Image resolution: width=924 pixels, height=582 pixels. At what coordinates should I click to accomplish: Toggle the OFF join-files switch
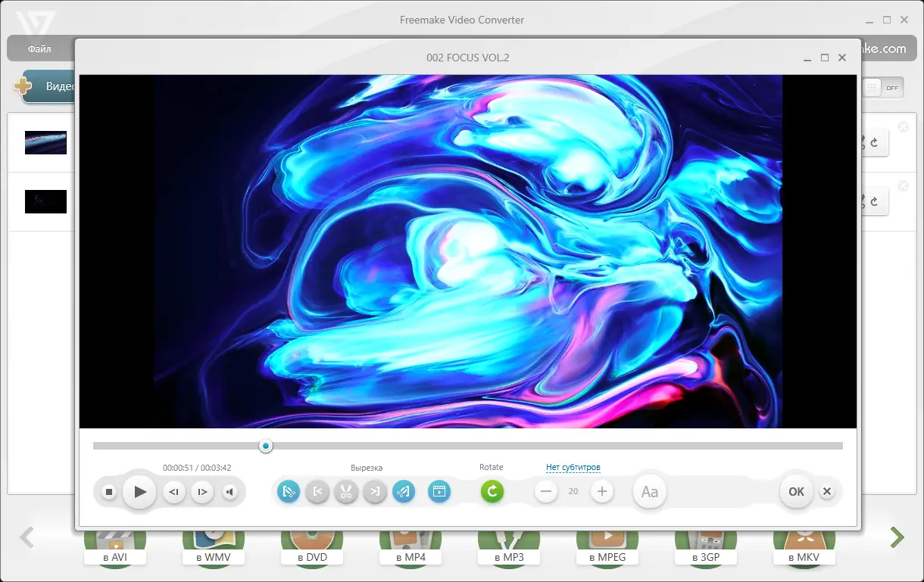click(883, 88)
